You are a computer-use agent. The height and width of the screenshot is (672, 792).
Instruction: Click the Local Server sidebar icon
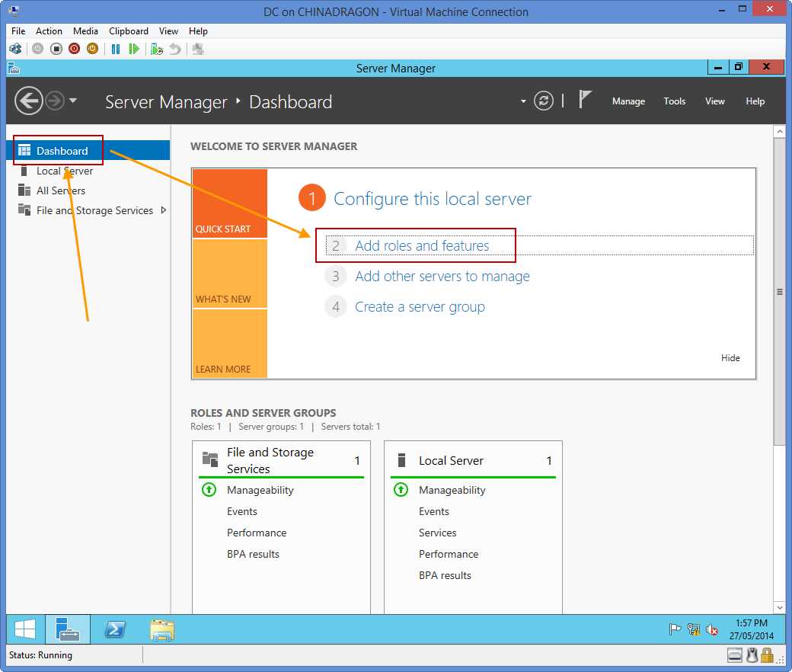click(24, 171)
